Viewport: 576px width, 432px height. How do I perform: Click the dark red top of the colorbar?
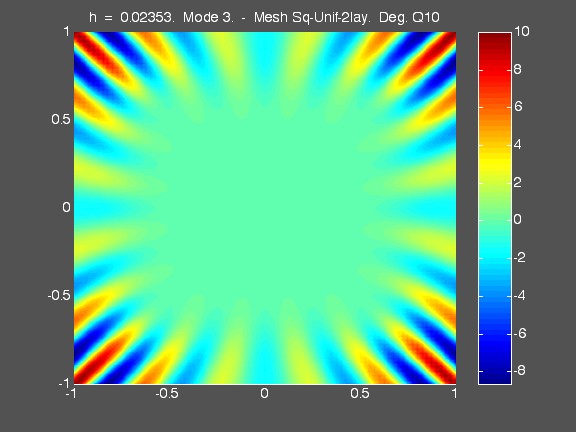point(495,39)
